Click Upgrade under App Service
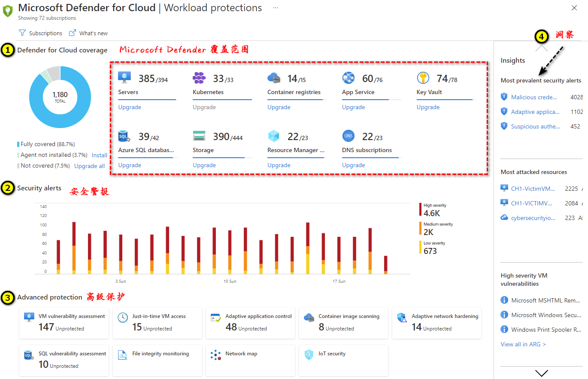Image resolution: width=588 pixels, height=379 pixels. point(354,107)
